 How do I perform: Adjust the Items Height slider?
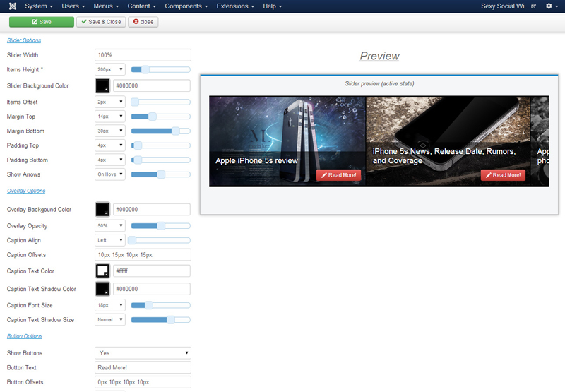[x=161, y=69]
